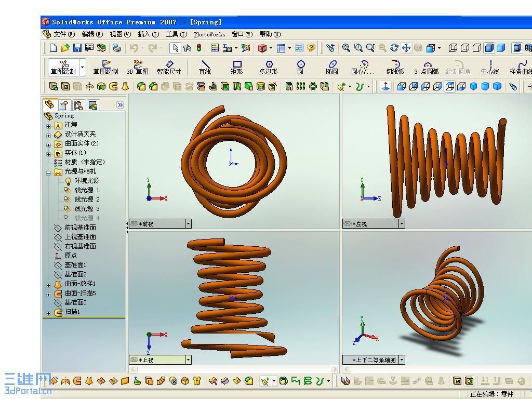532x399 pixels.
Task: Click the Chamfer feature icon
Action: click(153, 87)
